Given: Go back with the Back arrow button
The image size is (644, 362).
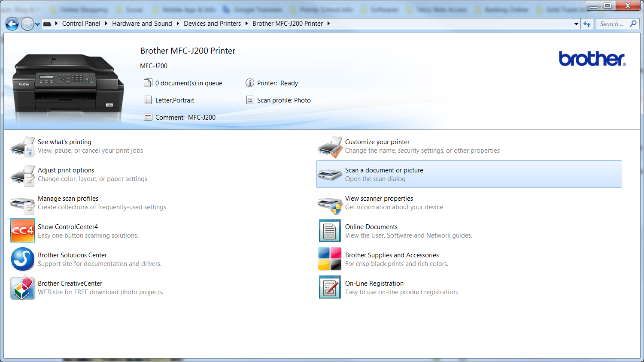Looking at the screenshot, I should point(12,24).
